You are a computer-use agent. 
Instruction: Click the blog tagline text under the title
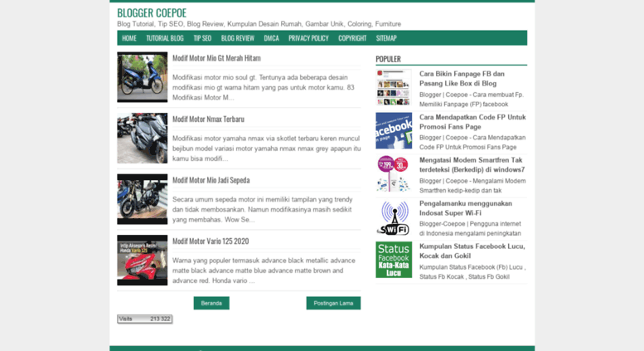pyautogui.click(x=259, y=24)
